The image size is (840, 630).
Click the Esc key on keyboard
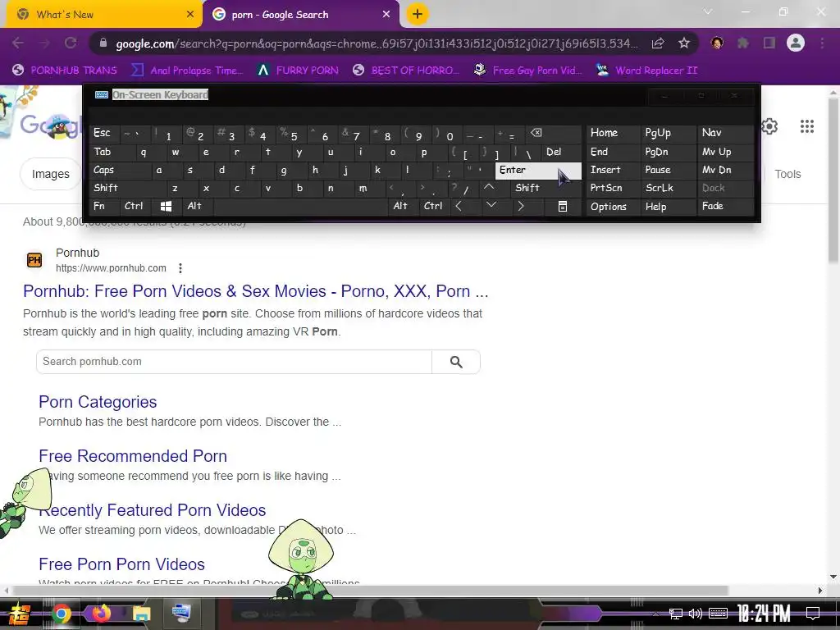(104, 134)
